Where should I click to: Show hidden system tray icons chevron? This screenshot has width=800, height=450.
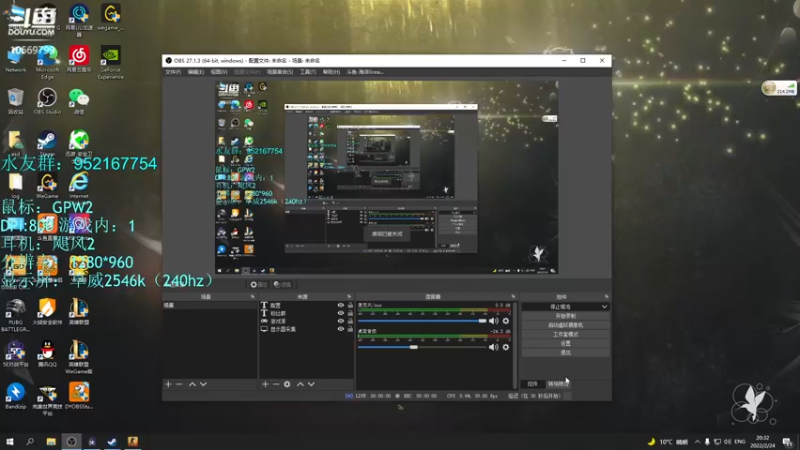697,441
